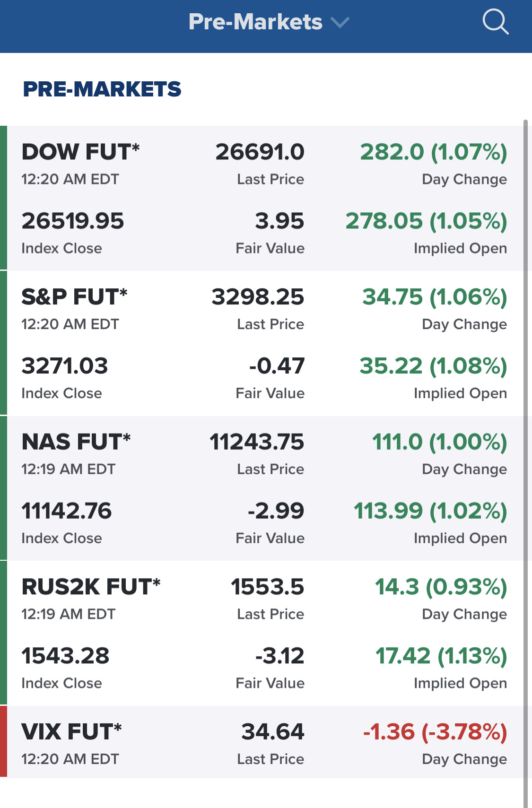Open the DOW FUT* quote

coord(80,152)
